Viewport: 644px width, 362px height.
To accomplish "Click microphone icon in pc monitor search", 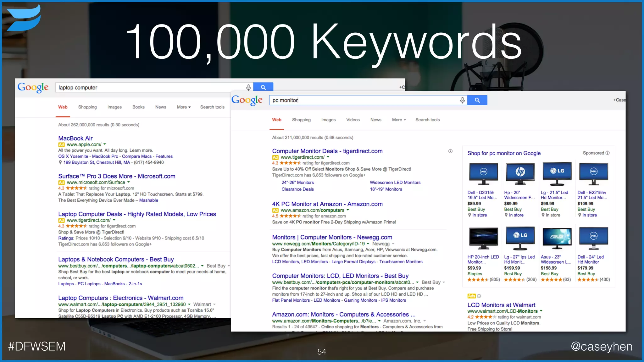I will (x=462, y=100).
